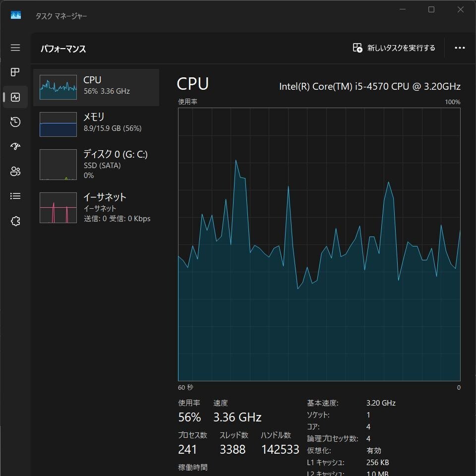Click the パフォーマンス page heading
The height and width of the screenshot is (476, 476).
[x=63, y=49]
